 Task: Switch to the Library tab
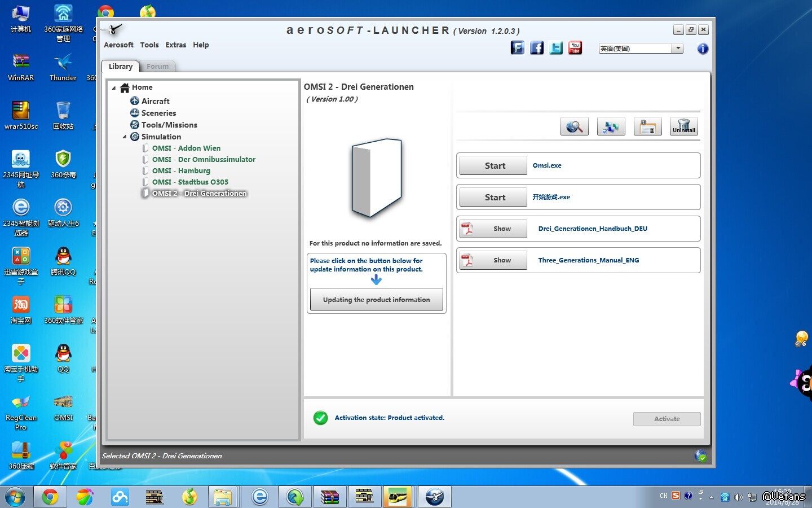[x=121, y=67]
